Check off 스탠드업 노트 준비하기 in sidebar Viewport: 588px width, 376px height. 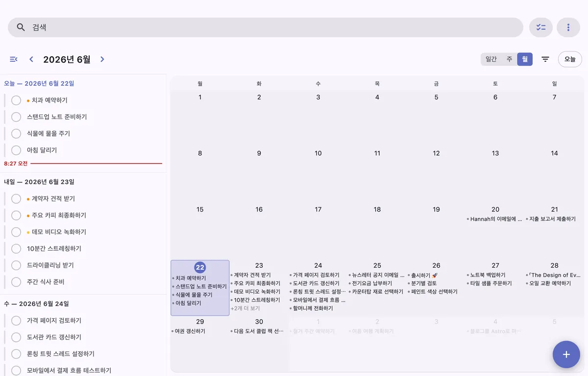point(16,117)
